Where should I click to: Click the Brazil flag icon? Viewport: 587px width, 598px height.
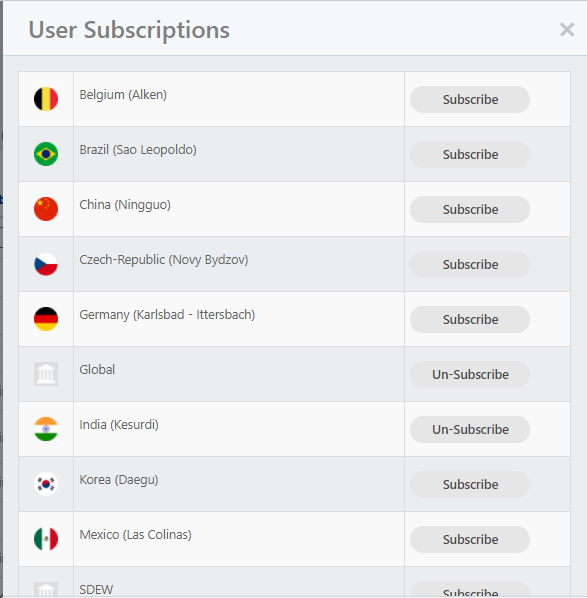[x=46, y=154]
